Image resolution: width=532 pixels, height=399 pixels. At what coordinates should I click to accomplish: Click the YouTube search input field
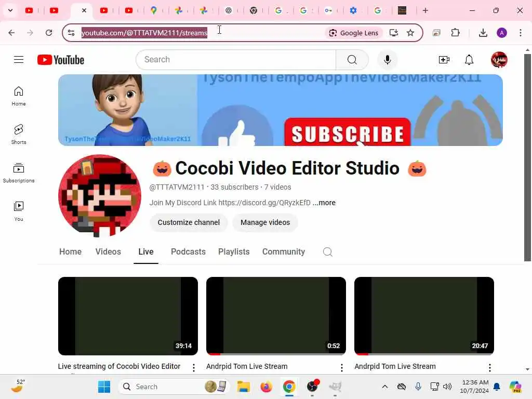tap(236, 60)
